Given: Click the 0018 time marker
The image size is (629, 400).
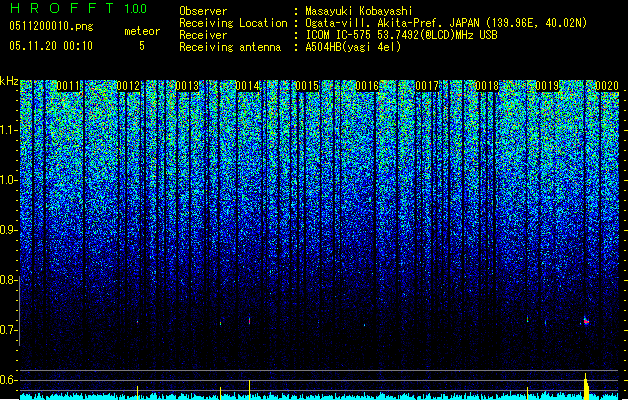Looking at the screenshot, I should pos(487,86).
